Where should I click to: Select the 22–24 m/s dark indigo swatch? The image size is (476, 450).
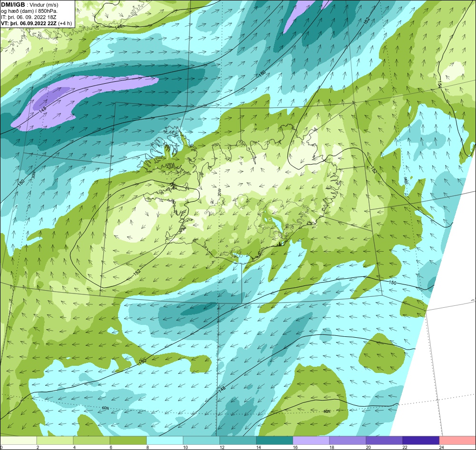click(421, 440)
